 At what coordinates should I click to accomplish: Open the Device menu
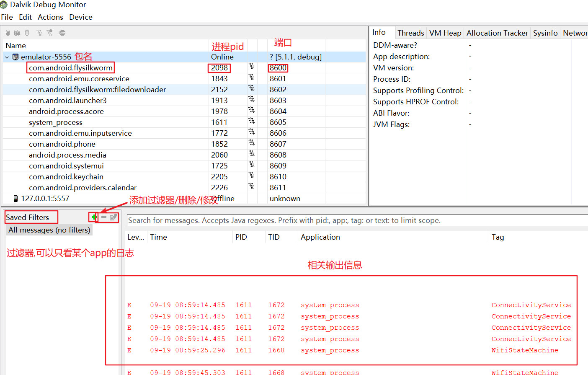pyautogui.click(x=81, y=17)
